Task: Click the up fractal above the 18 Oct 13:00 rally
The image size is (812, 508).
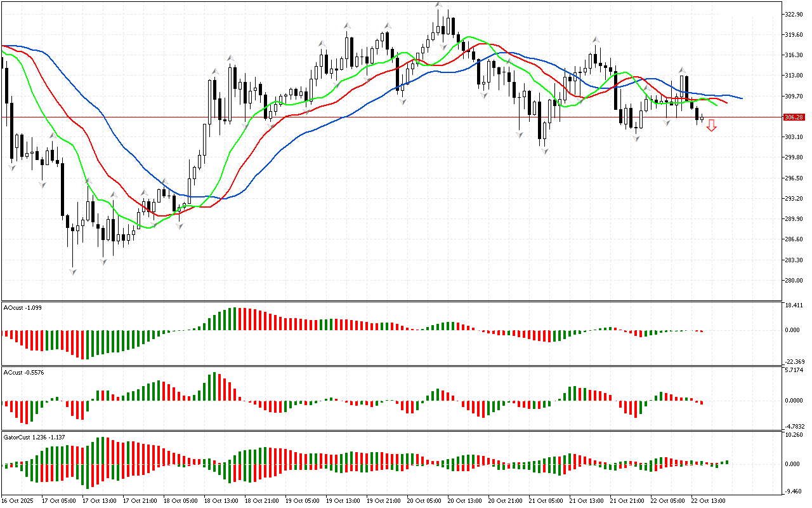Action: (x=231, y=58)
